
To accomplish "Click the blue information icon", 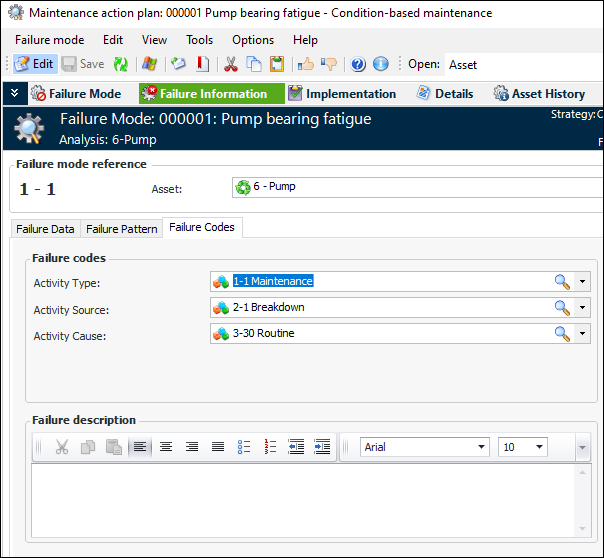I will point(380,64).
